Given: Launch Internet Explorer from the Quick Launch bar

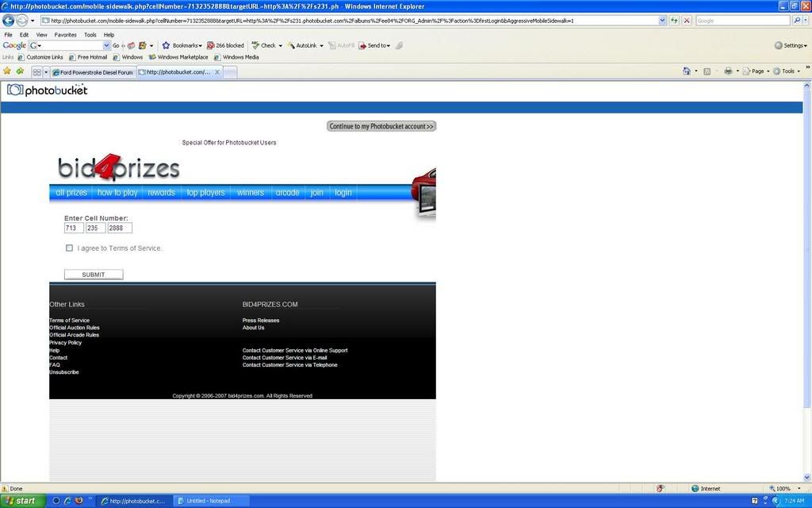Looking at the screenshot, I should pyautogui.click(x=67, y=501).
